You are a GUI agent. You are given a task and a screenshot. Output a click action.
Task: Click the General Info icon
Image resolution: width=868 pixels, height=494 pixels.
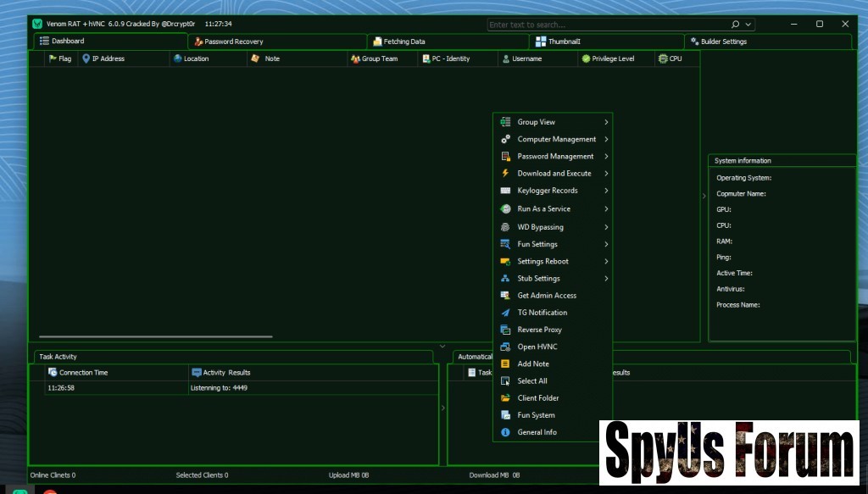(505, 432)
